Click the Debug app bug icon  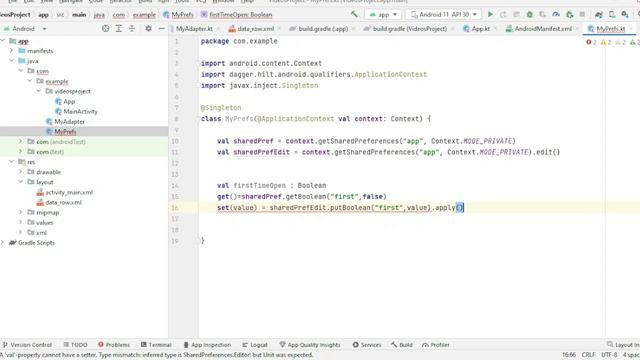click(529, 14)
